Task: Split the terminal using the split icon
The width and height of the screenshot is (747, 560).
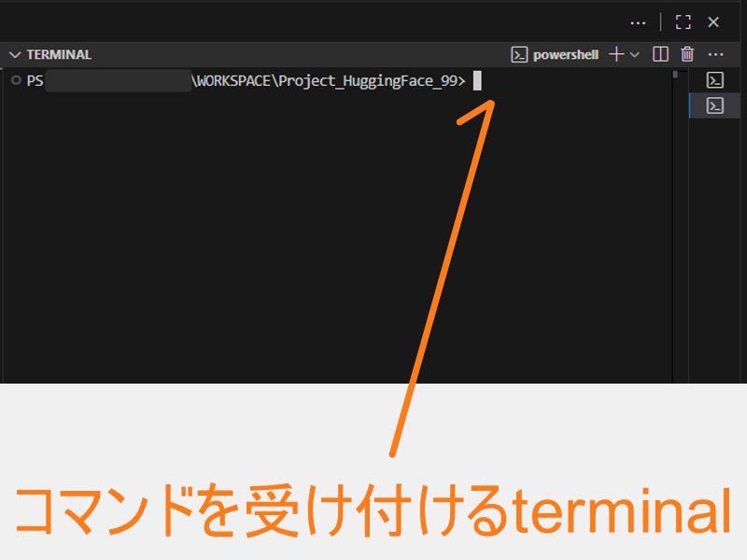Action: [x=660, y=54]
